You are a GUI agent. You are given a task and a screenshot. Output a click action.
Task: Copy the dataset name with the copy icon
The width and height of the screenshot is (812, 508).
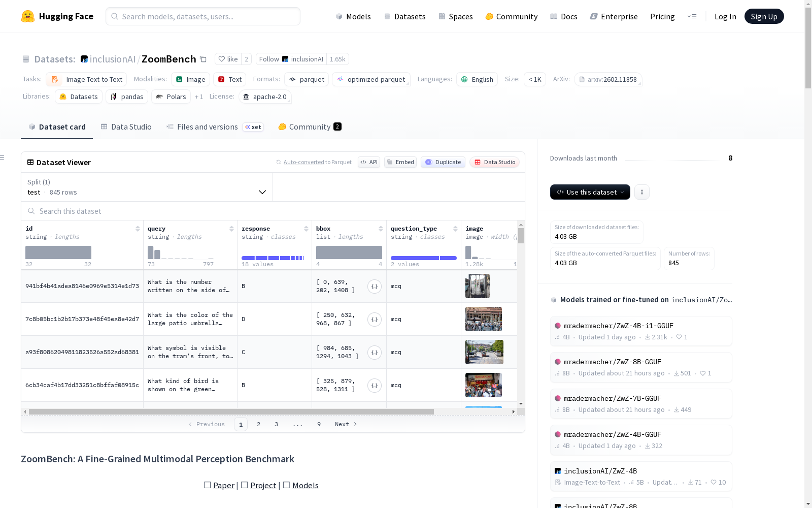tap(203, 59)
